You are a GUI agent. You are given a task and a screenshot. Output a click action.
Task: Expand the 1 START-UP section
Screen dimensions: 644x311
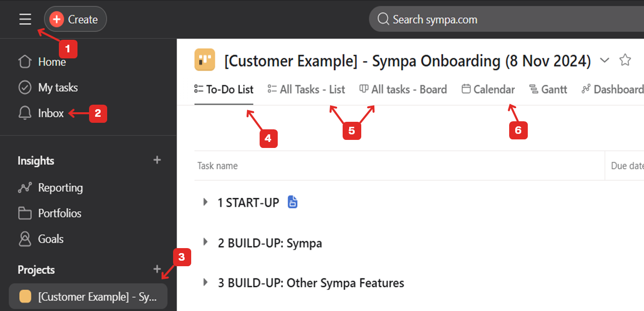[205, 202]
